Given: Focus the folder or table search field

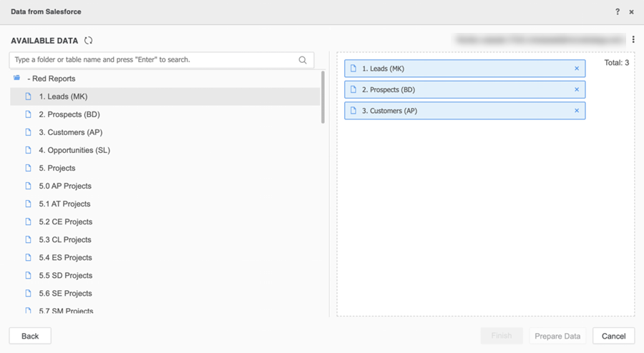Looking at the screenshot, I should tap(154, 60).
